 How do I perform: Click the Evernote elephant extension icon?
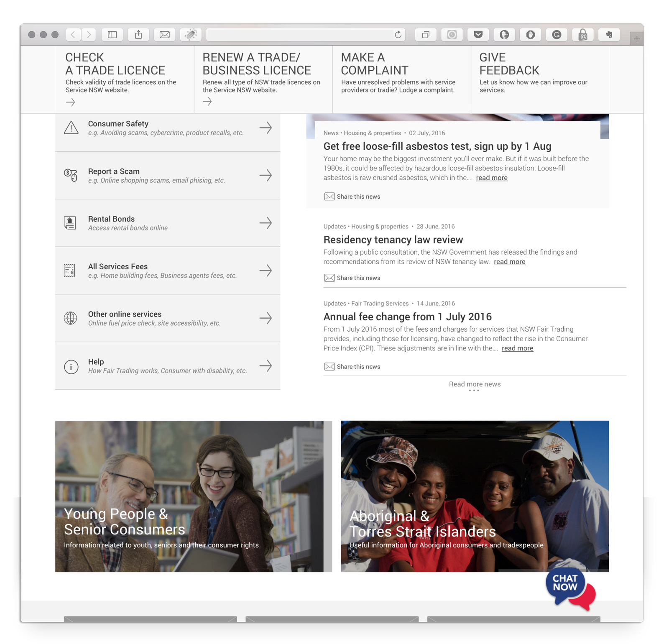(x=609, y=34)
